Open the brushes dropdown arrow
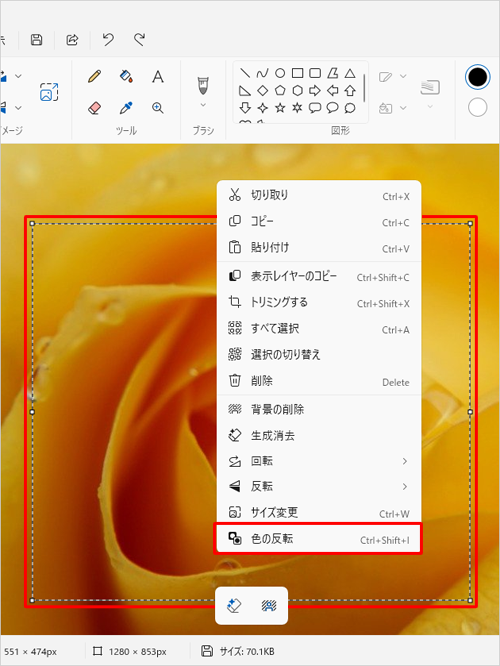Viewport: 500px width, 666px height. click(x=203, y=105)
